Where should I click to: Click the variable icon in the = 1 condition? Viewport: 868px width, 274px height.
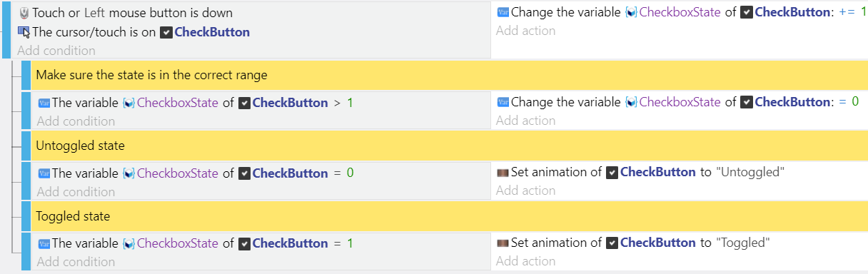(x=44, y=243)
